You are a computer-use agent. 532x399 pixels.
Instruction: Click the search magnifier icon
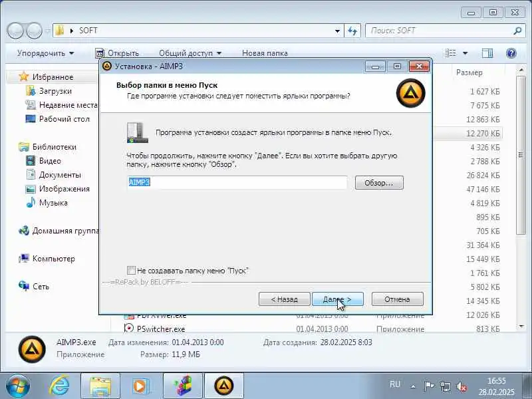(517, 31)
